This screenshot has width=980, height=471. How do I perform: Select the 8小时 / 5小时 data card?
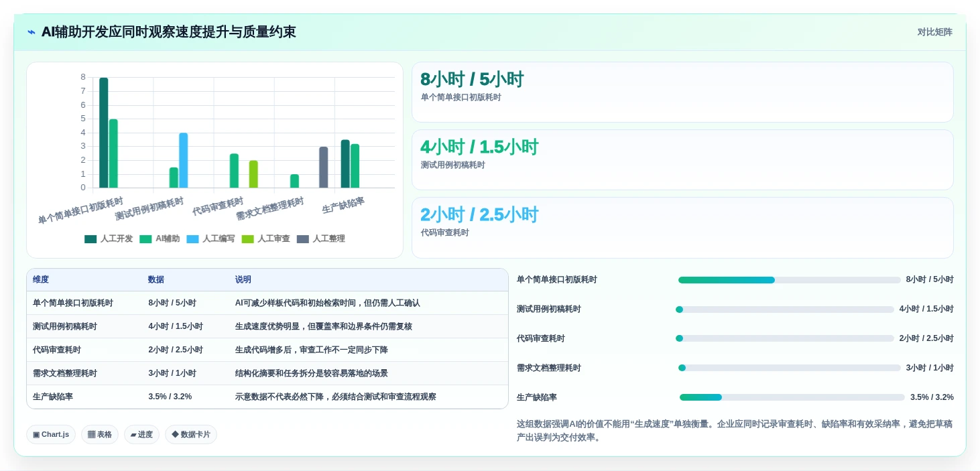[682, 92]
